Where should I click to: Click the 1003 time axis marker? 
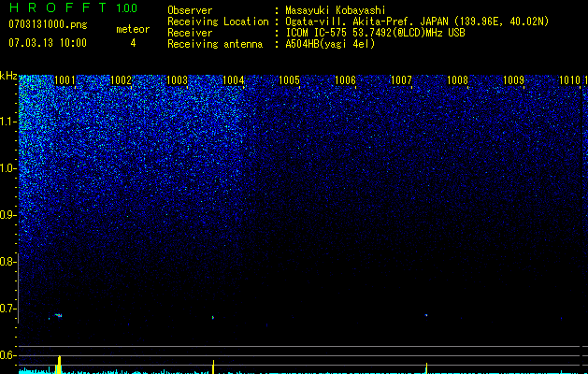(x=177, y=80)
